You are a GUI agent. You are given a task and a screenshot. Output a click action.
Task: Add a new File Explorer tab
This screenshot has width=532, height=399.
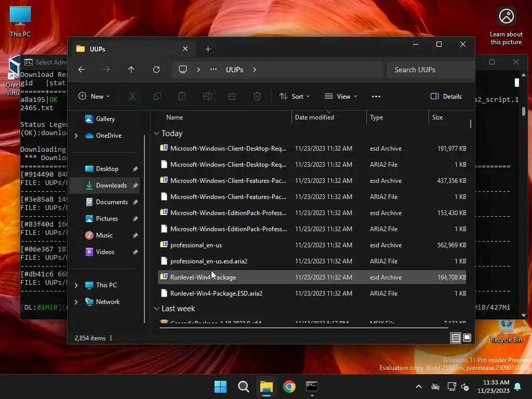coord(208,49)
